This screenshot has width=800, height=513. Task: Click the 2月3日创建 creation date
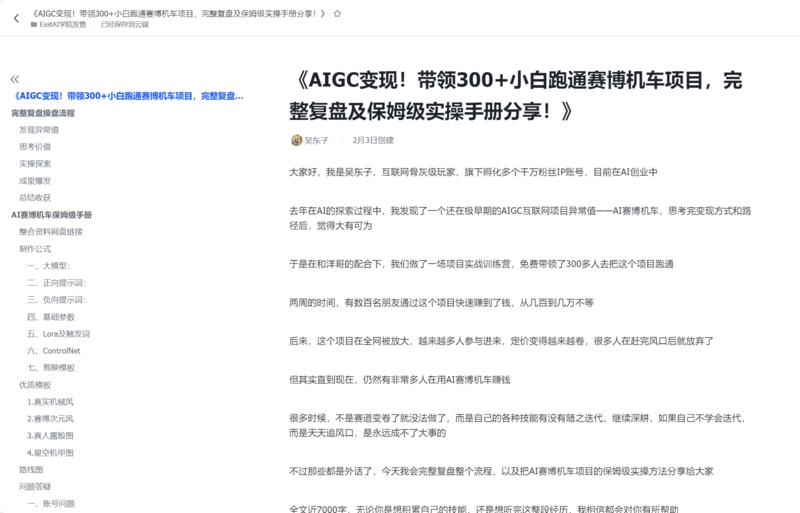point(373,140)
